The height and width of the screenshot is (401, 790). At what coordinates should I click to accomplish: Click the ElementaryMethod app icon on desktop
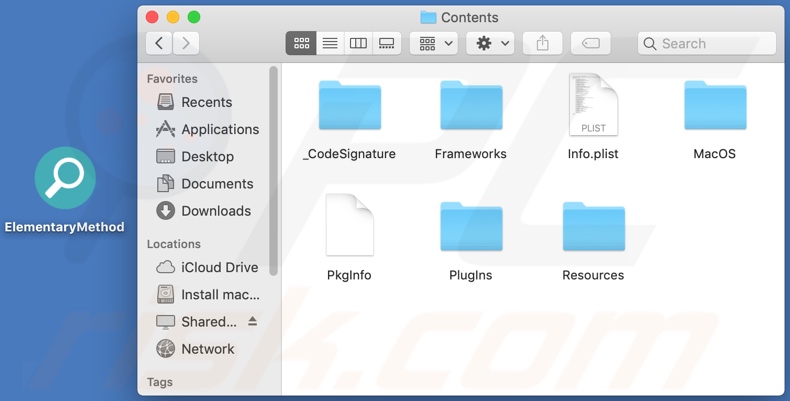click(x=65, y=178)
